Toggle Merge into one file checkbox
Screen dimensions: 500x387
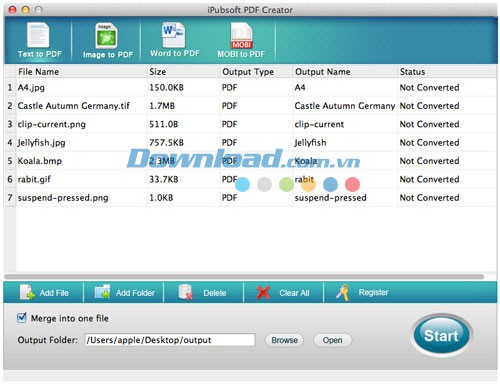[x=22, y=317]
